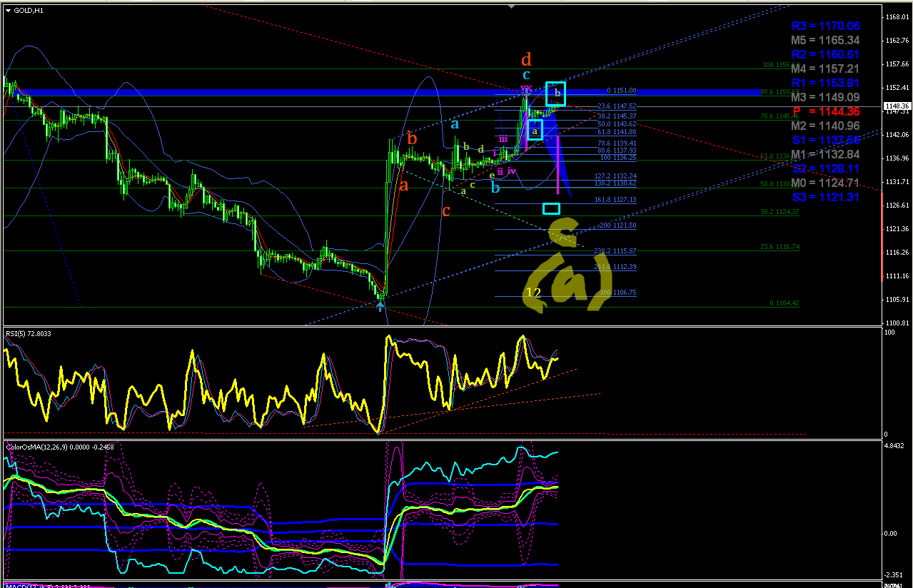913x588 pixels.
Task: Click the S2 = 1128.11 support label
Action: (x=825, y=168)
